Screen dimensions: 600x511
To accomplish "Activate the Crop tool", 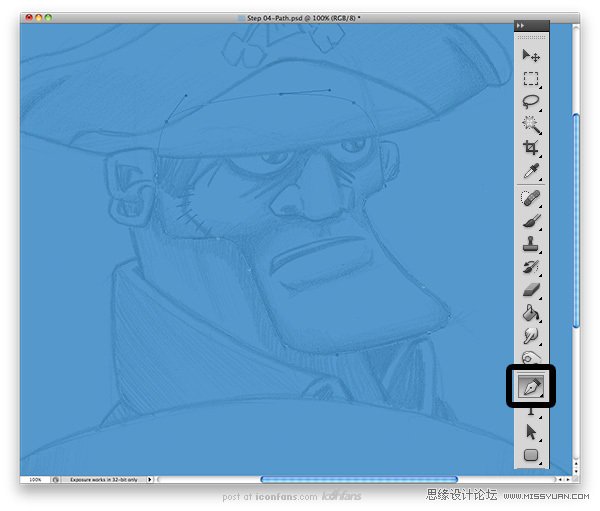I will pyautogui.click(x=531, y=147).
